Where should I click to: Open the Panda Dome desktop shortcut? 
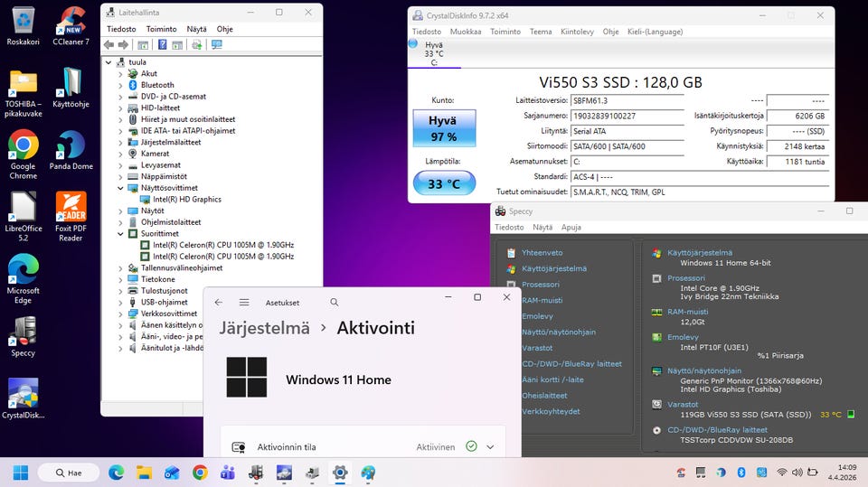pyautogui.click(x=71, y=151)
